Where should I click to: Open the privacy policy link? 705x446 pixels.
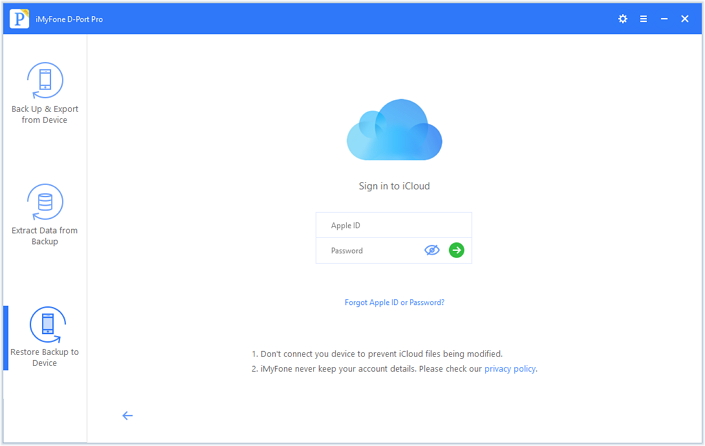click(510, 369)
